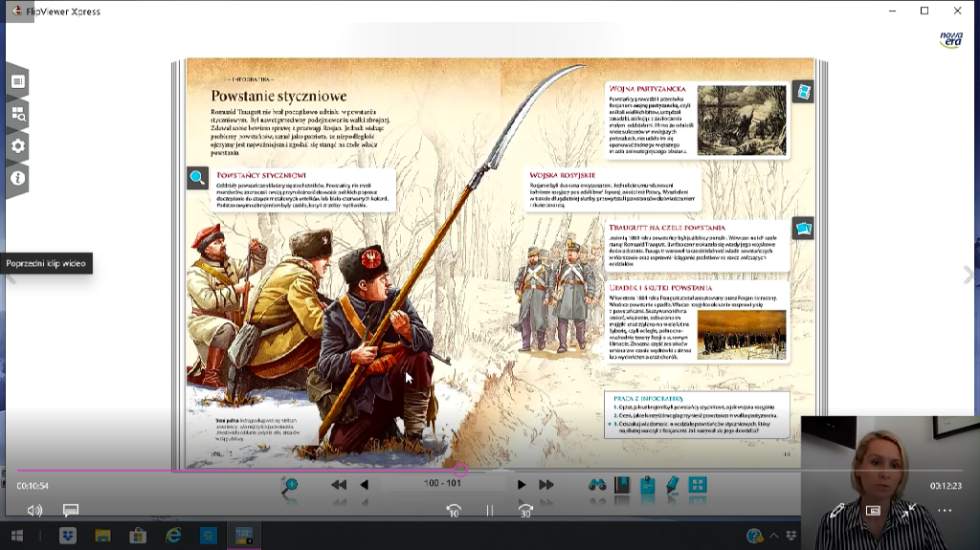Toggle the video volume speaker
The image size is (980, 550).
35,511
